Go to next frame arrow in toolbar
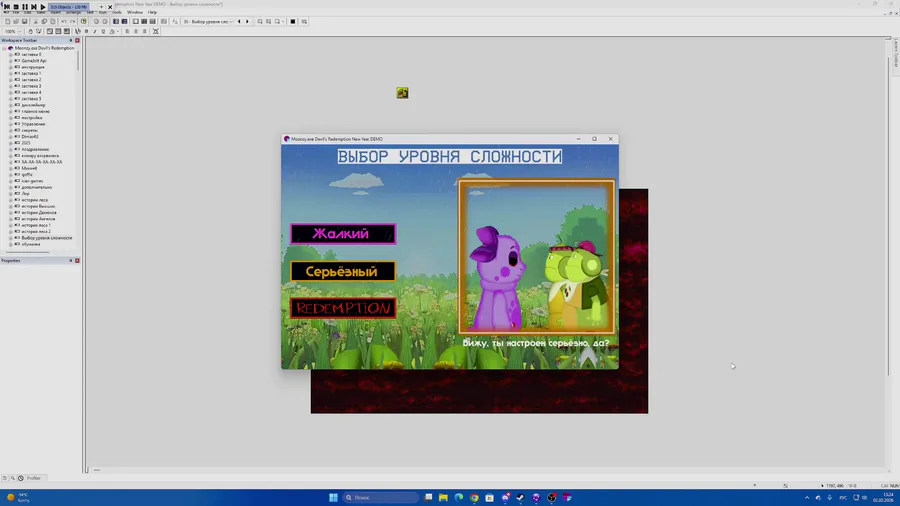Image resolution: width=900 pixels, height=506 pixels. point(247,22)
